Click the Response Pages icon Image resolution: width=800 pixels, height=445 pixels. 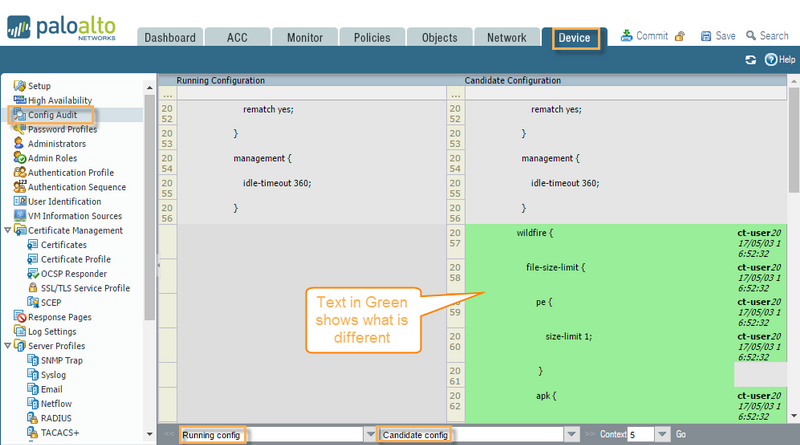(x=19, y=316)
